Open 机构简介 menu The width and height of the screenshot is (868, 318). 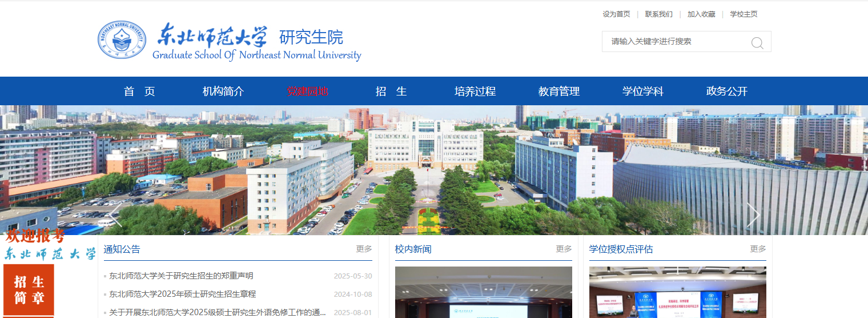pyautogui.click(x=223, y=91)
